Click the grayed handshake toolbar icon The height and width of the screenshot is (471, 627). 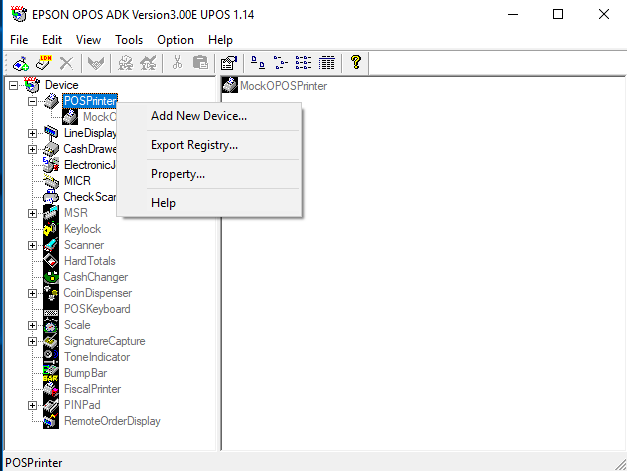coord(96,63)
